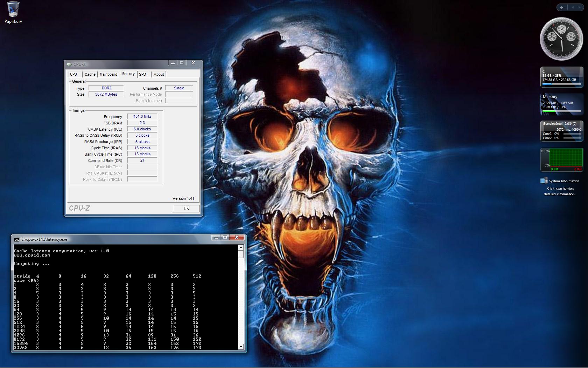Click the 8192 size row label in console
Image resolution: width=588 pixels, height=368 pixels.
click(x=19, y=339)
